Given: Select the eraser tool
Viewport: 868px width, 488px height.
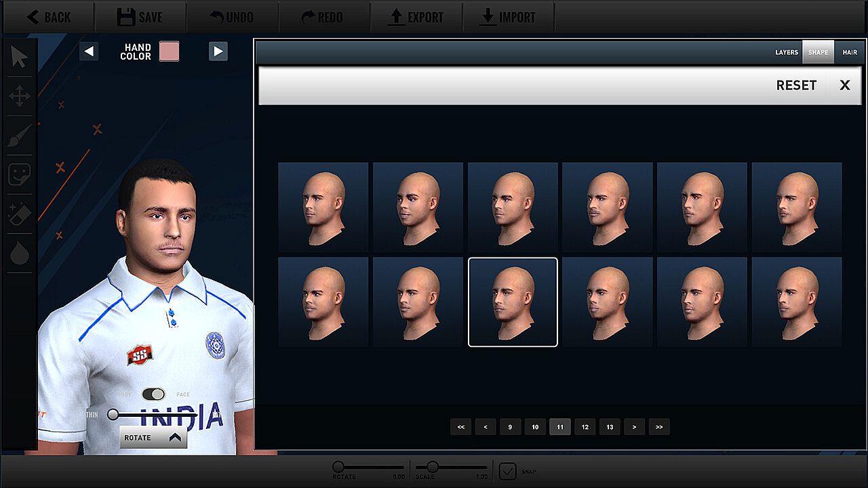Looking at the screenshot, I should [20, 214].
